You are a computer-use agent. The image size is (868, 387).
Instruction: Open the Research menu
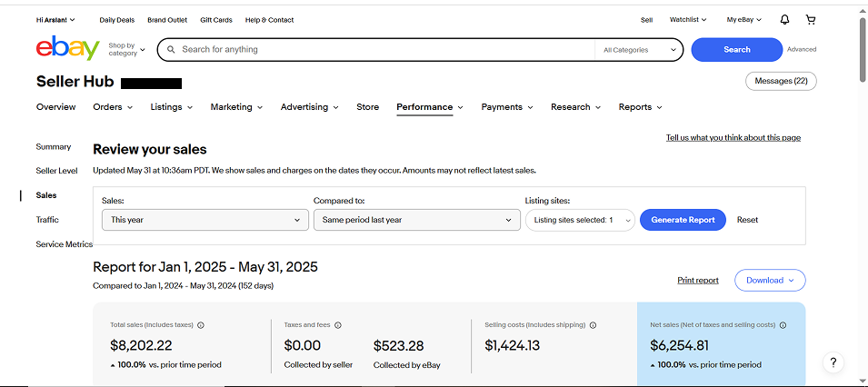[x=575, y=107]
